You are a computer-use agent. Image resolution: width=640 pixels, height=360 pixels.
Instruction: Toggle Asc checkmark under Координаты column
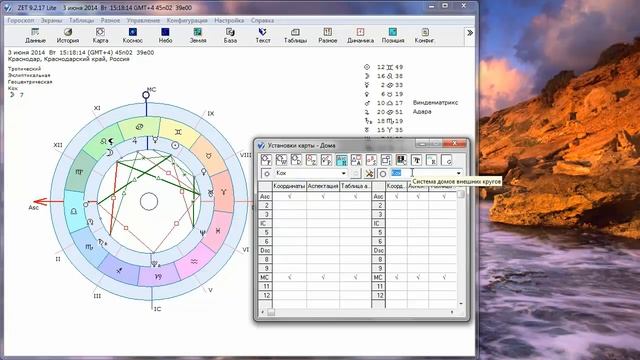click(289, 196)
